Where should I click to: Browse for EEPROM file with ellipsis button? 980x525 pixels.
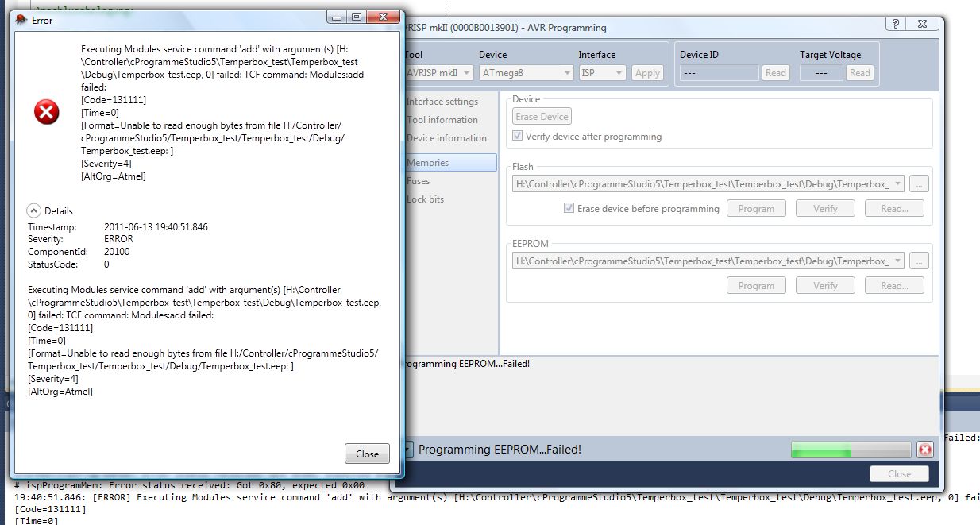(x=919, y=261)
